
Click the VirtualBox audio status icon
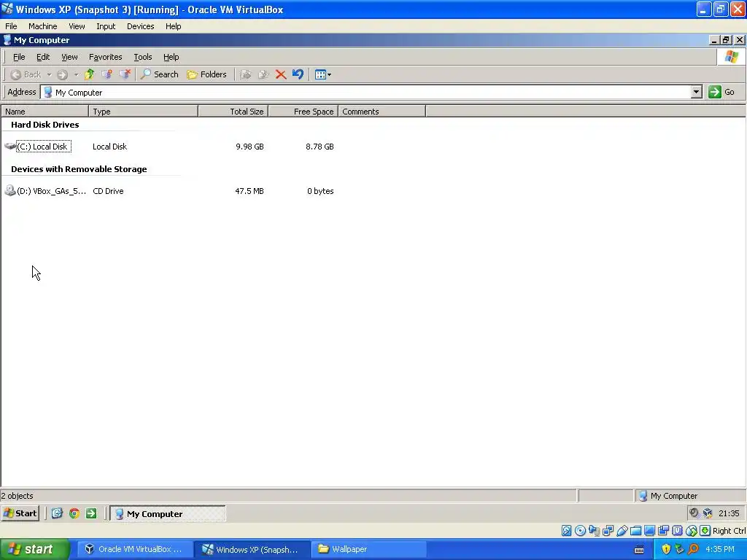594,531
